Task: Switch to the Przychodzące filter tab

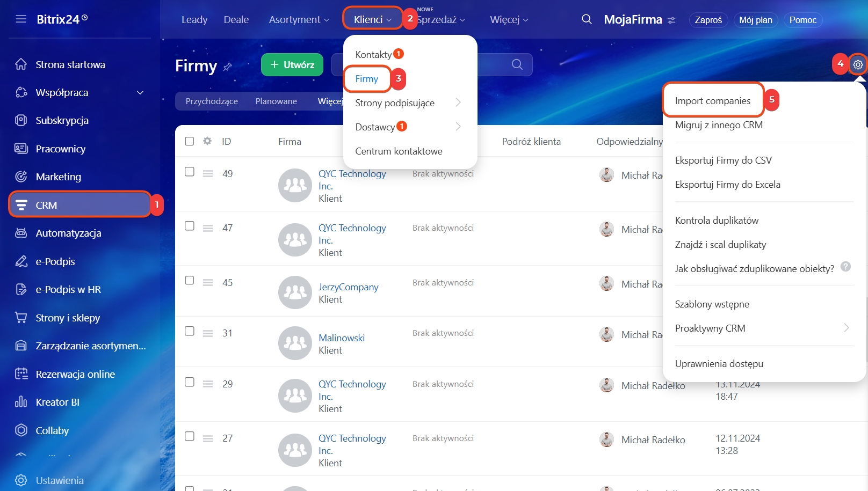Action: click(212, 101)
